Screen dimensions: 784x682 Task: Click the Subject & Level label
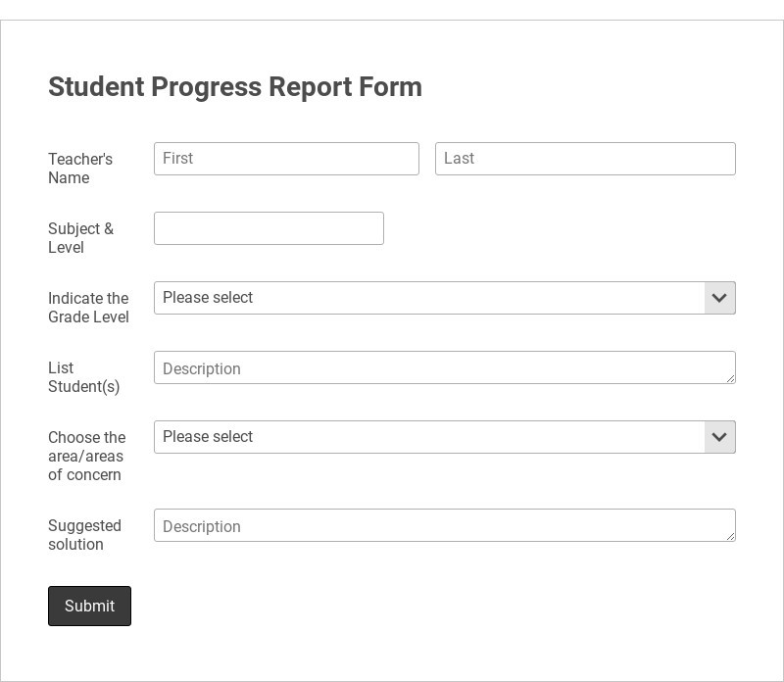point(80,238)
